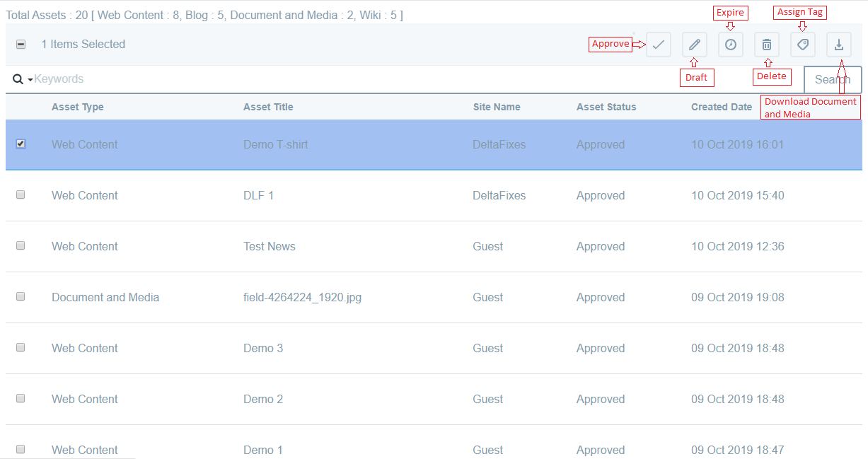
Task: Tick the field-4264224_1920.jpg checkbox
Action: click(21, 296)
